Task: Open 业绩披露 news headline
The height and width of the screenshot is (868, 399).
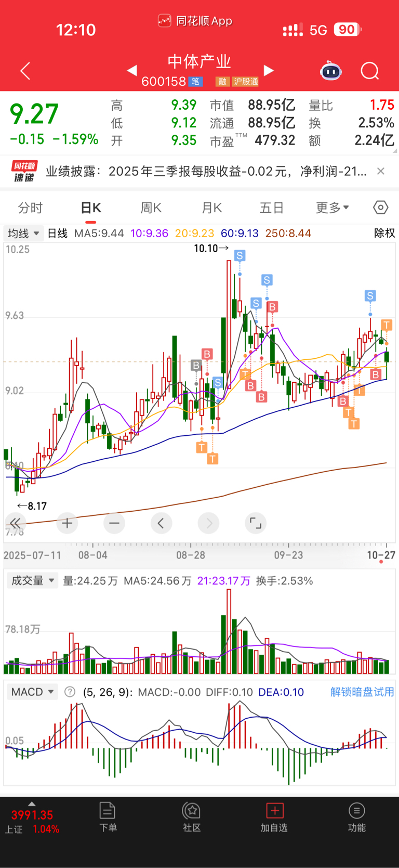Action: [x=206, y=171]
